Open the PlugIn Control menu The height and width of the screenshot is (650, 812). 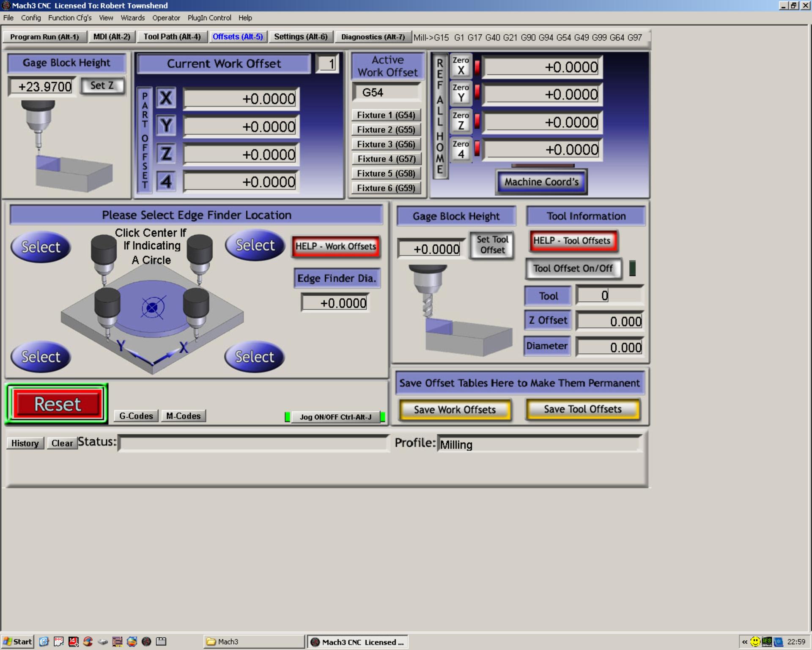coord(209,18)
